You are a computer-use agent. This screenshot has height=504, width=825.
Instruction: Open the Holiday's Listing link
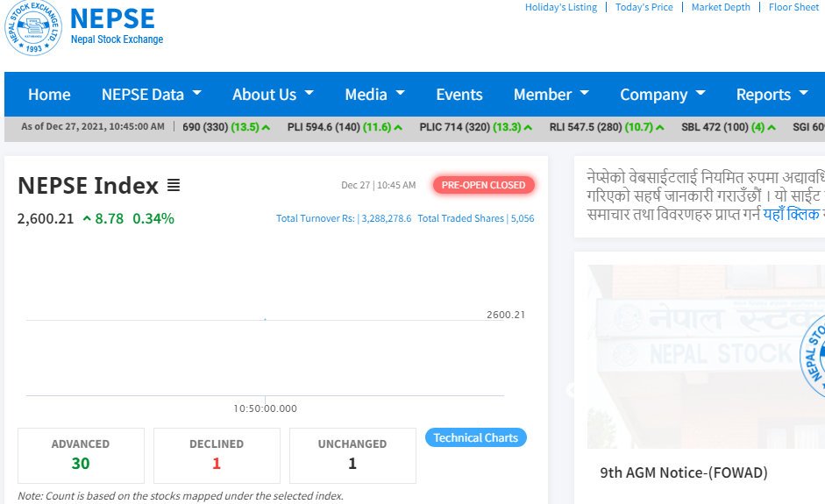tap(561, 7)
